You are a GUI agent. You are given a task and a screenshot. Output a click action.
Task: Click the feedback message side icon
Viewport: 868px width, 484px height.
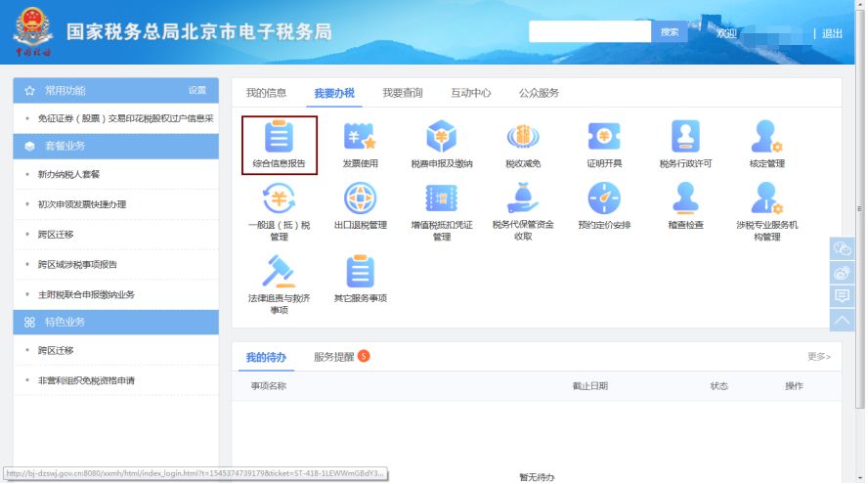(842, 296)
